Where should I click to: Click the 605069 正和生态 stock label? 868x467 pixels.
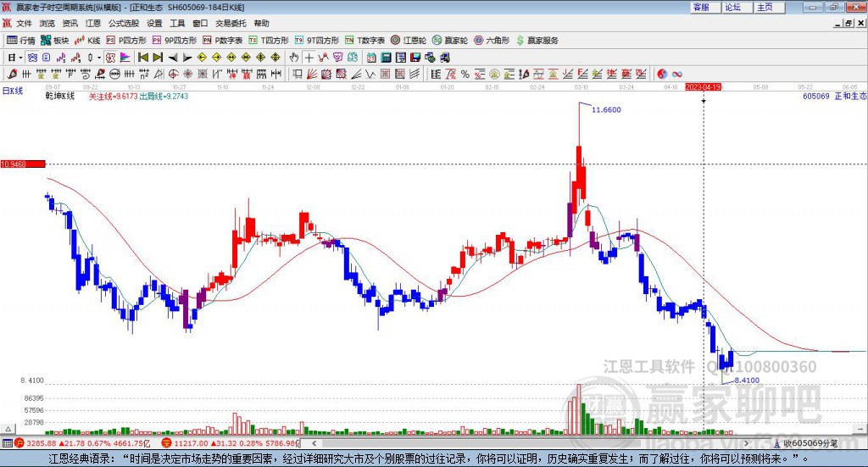pos(834,96)
